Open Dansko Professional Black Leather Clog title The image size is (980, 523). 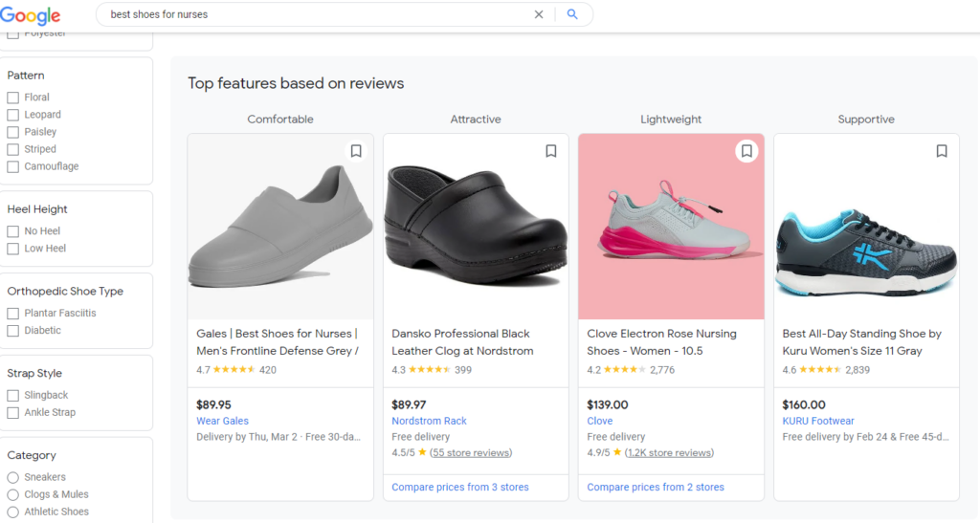462,342
